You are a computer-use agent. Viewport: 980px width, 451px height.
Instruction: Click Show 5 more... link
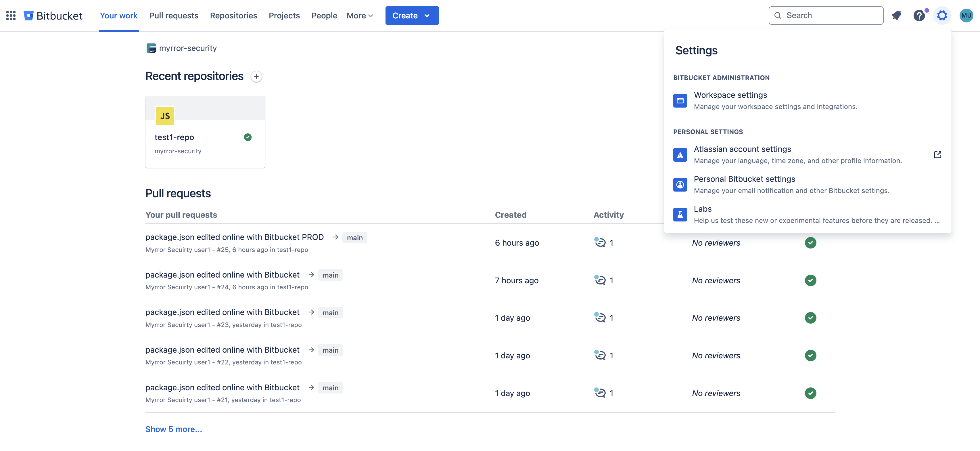tap(173, 429)
